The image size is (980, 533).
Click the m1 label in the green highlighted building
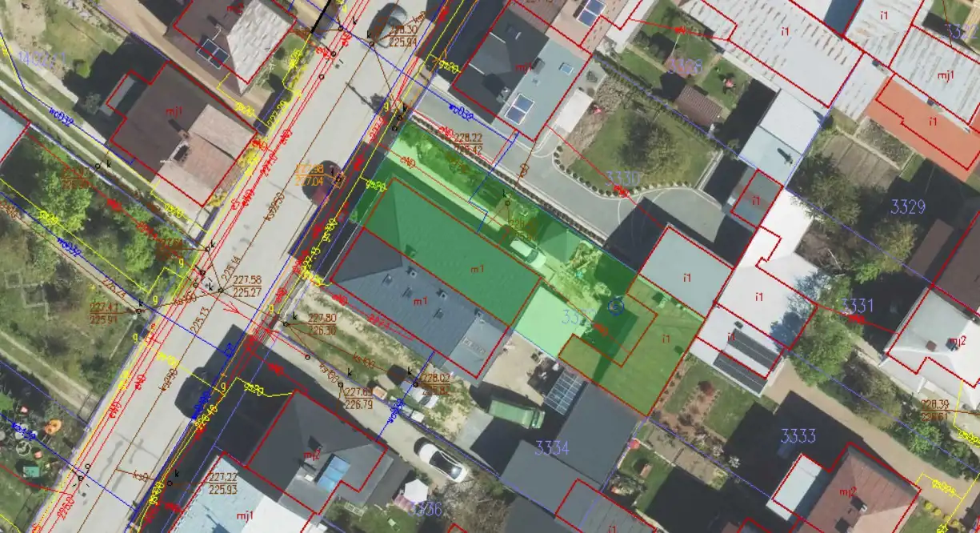478,270
